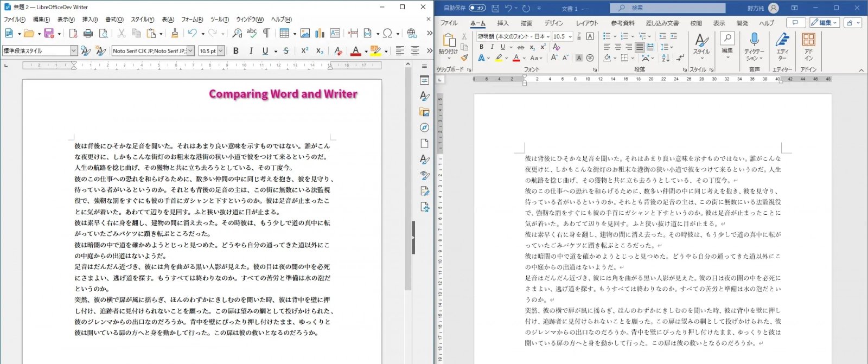This screenshot has height=364, width=868.
Task: Open sidebar Properties deck in Writer
Action: [x=424, y=80]
